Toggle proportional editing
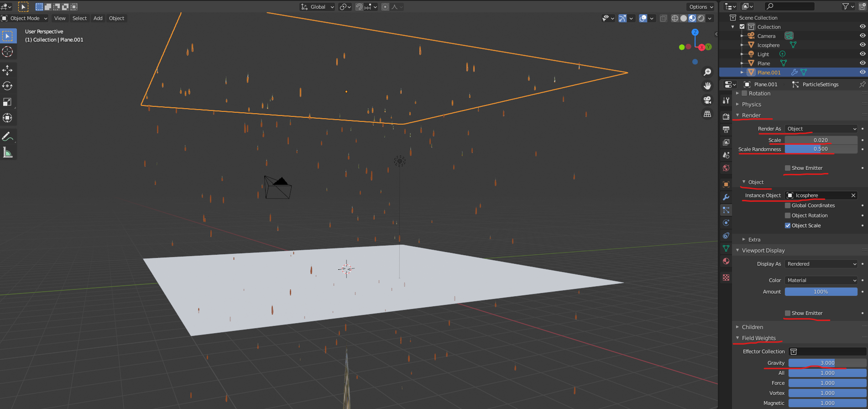The height and width of the screenshot is (409, 868). click(x=385, y=7)
